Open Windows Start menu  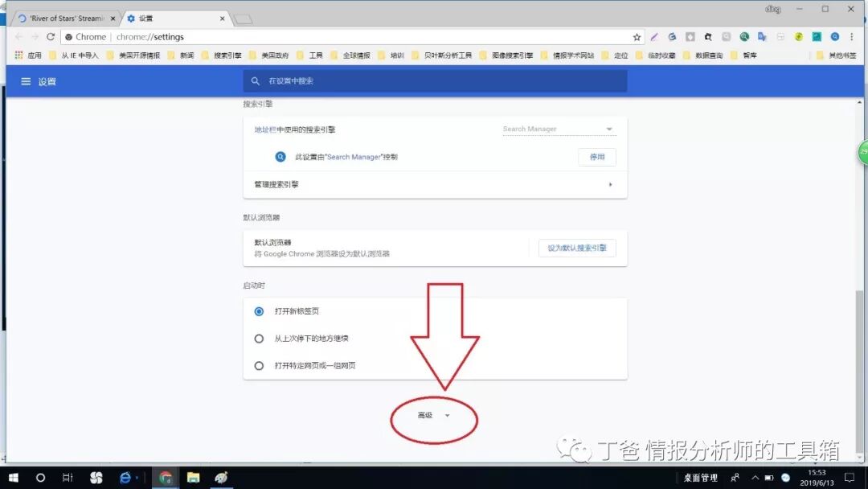pos(14,478)
